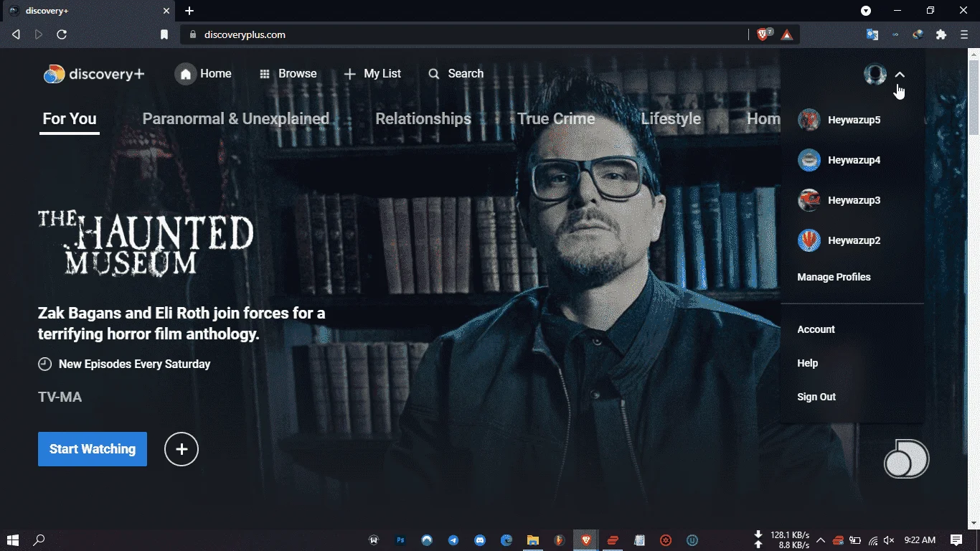Switch to the Heywazup2 profile
The width and height of the screenshot is (980, 551).
(839, 240)
